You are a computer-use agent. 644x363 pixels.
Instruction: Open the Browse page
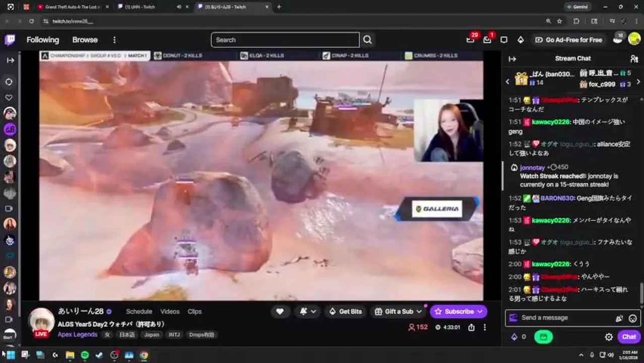point(85,40)
